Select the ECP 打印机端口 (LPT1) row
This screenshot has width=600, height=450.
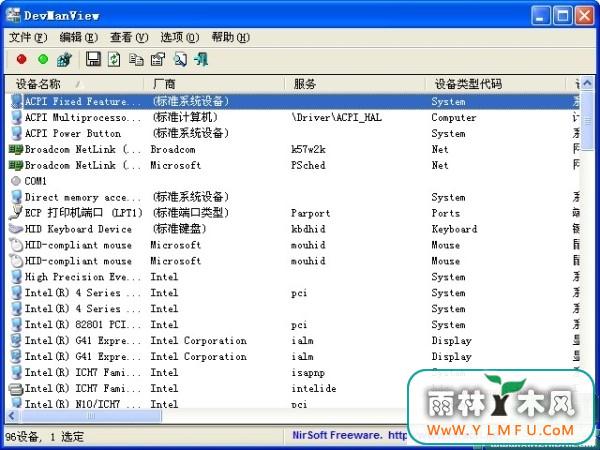click(293, 213)
